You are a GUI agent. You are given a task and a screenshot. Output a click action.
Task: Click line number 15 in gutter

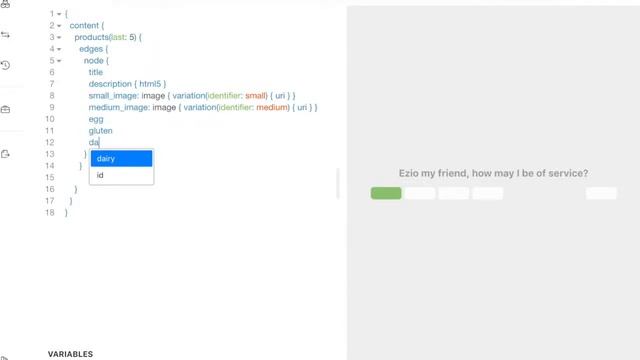(50, 178)
